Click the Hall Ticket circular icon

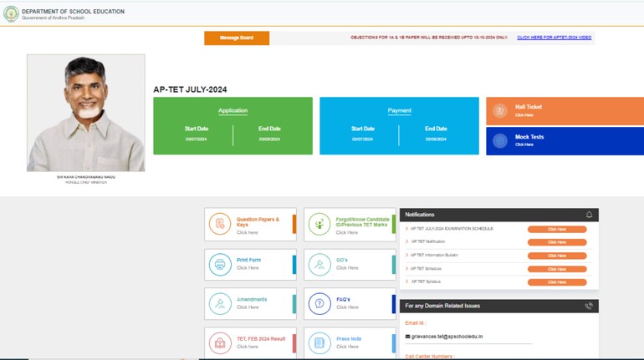499,111
